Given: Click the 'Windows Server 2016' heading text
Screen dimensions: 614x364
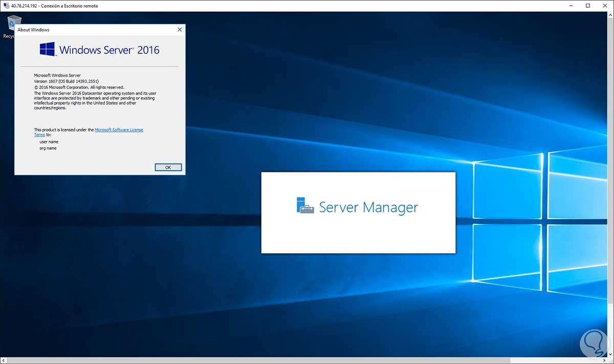Looking at the screenshot, I should (x=109, y=50).
